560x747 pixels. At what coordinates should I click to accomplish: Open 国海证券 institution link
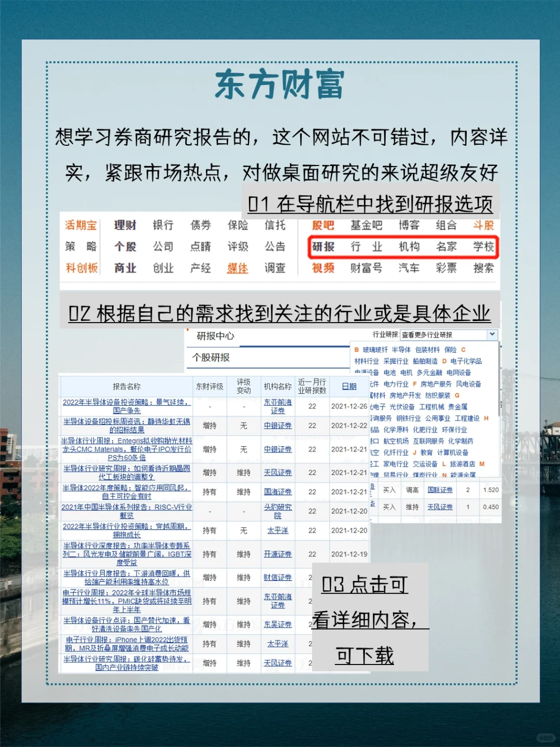278,492
